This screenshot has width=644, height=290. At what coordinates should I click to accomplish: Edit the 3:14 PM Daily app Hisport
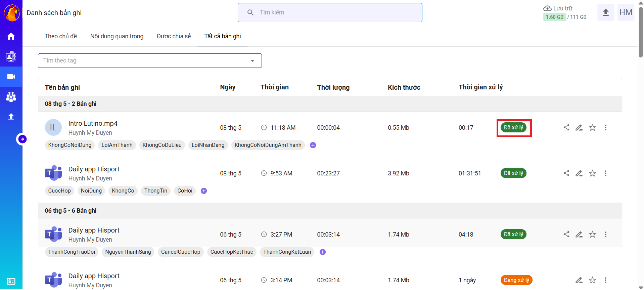coord(579,280)
